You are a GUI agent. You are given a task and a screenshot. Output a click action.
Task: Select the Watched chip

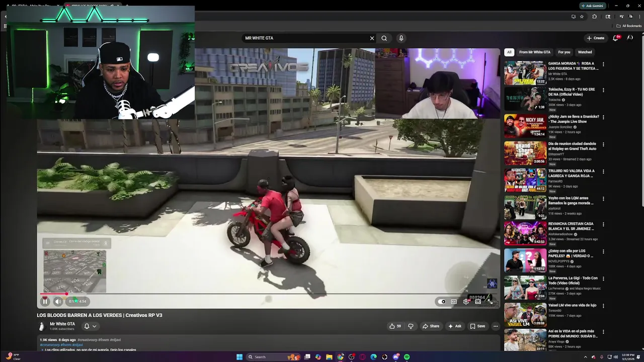point(585,52)
